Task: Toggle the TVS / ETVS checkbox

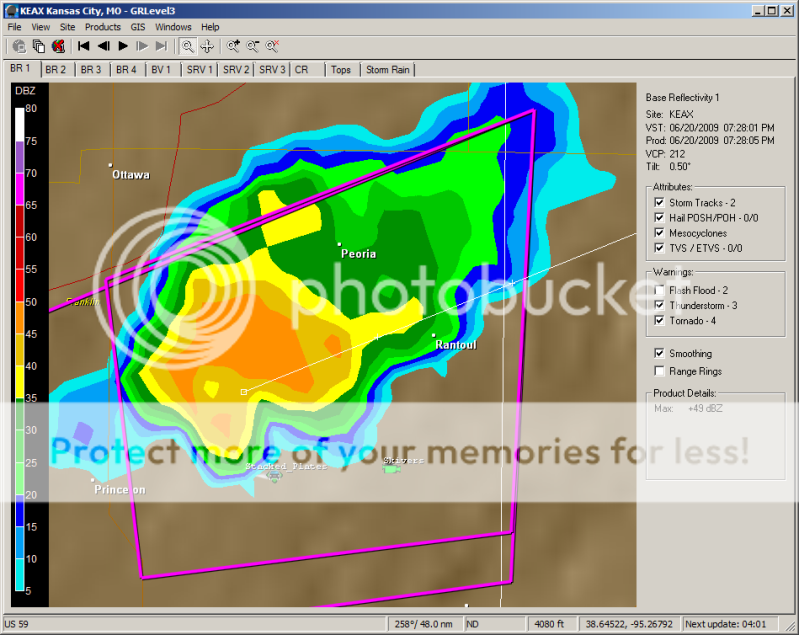Action: [659, 248]
